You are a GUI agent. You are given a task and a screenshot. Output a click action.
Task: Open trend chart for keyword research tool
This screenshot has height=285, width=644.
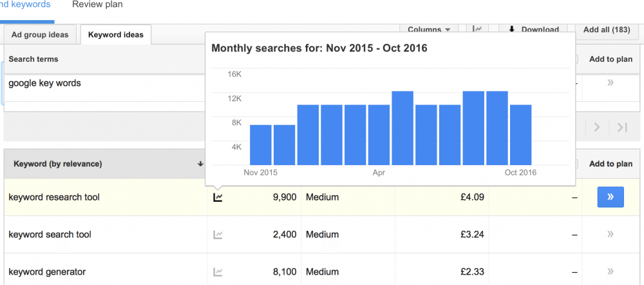click(218, 198)
